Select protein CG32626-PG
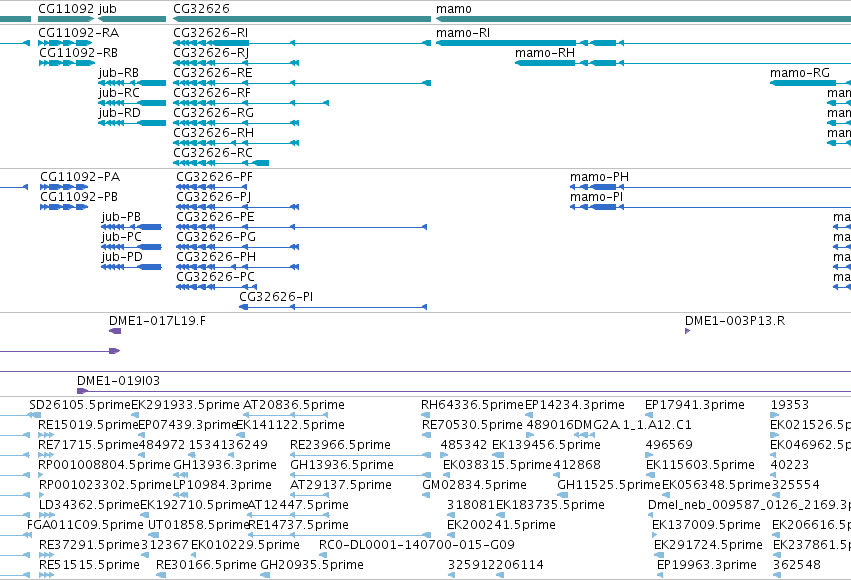This screenshot has width=851, height=580. (x=216, y=238)
